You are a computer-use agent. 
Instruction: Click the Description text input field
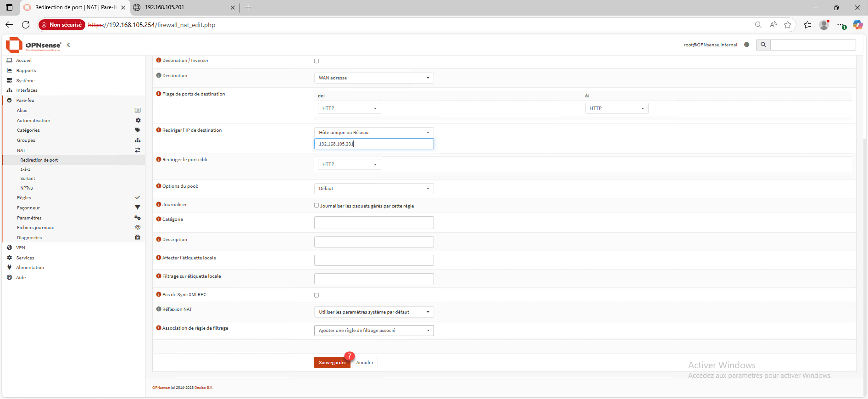click(x=373, y=242)
